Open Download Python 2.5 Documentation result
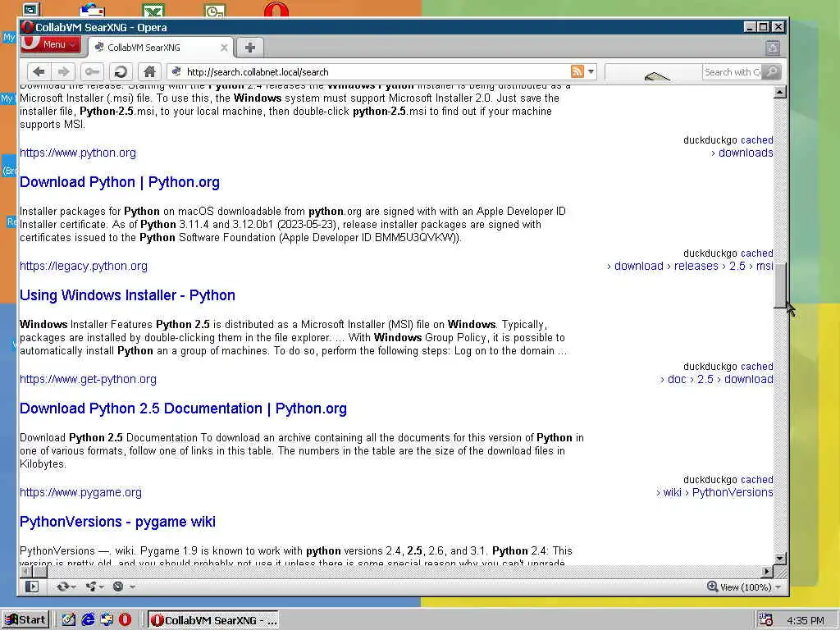The width and height of the screenshot is (840, 630). click(x=183, y=409)
